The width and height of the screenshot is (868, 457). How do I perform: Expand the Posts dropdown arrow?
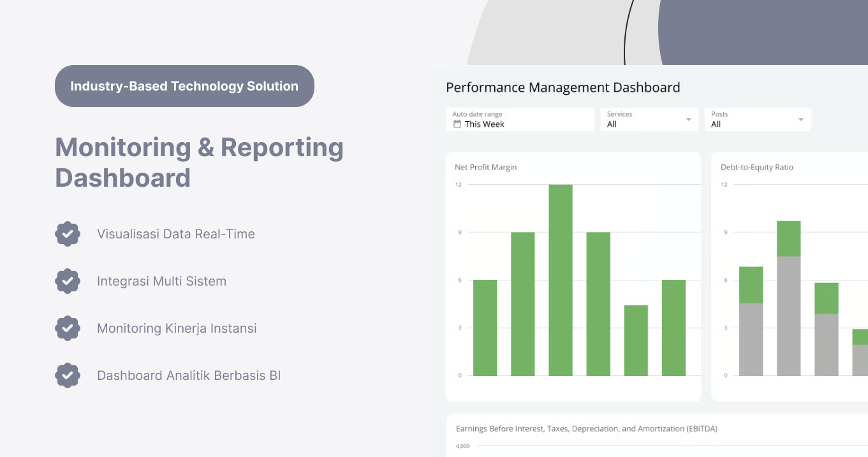pyautogui.click(x=801, y=119)
